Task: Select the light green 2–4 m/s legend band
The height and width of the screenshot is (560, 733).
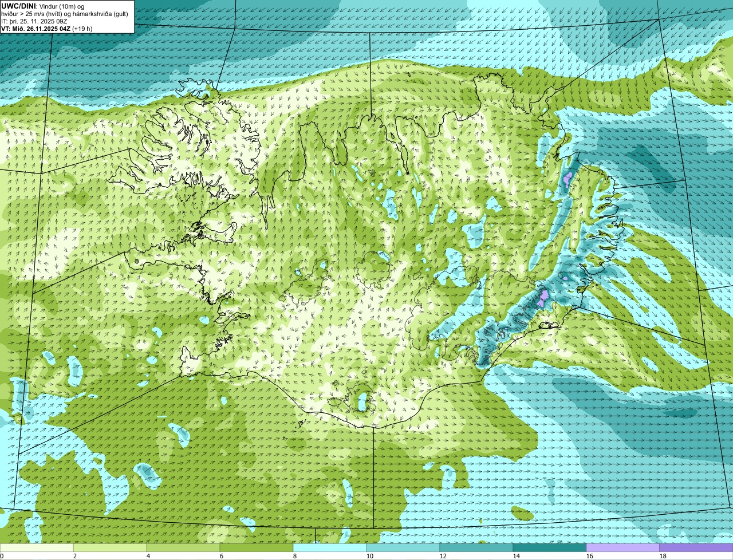Action: point(110,548)
